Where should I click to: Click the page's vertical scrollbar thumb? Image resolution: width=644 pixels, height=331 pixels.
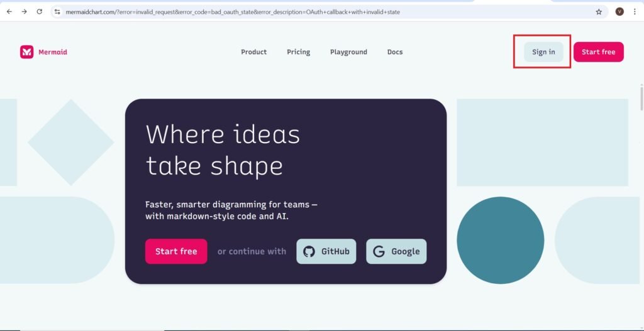tap(641, 97)
